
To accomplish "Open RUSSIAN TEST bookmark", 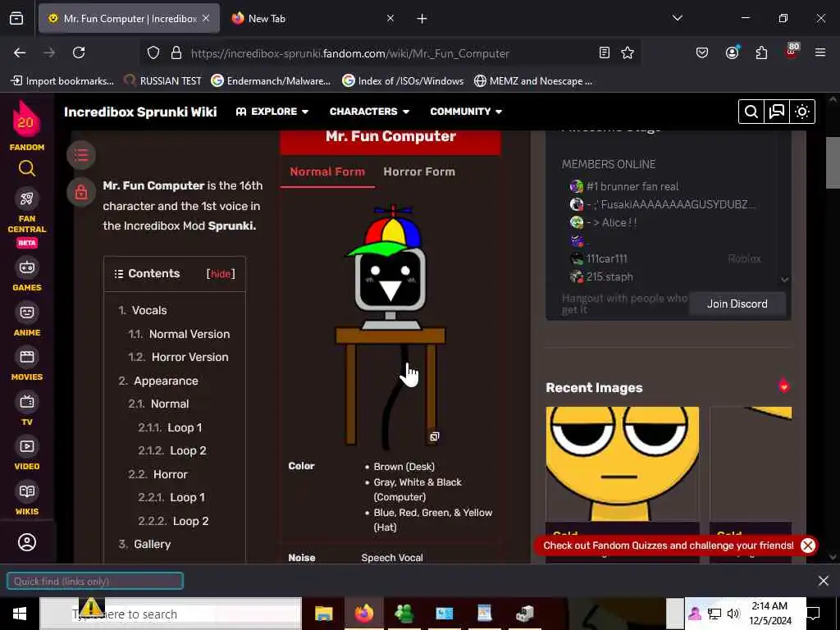I will pyautogui.click(x=163, y=81).
